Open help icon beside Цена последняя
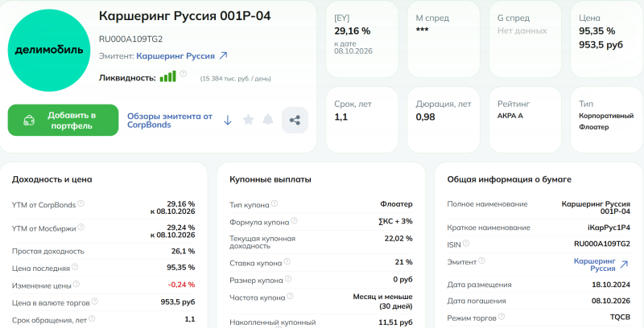 click(75, 267)
